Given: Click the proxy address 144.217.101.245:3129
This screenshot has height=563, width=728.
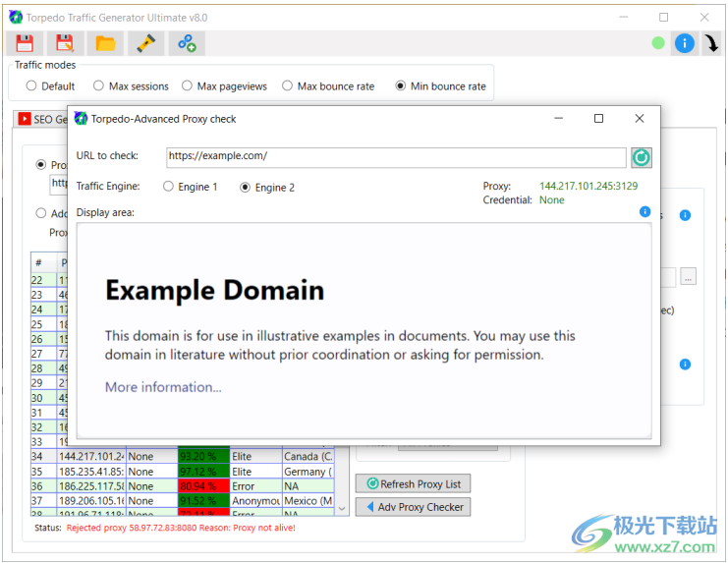Looking at the screenshot, I should tap(588, 186).
